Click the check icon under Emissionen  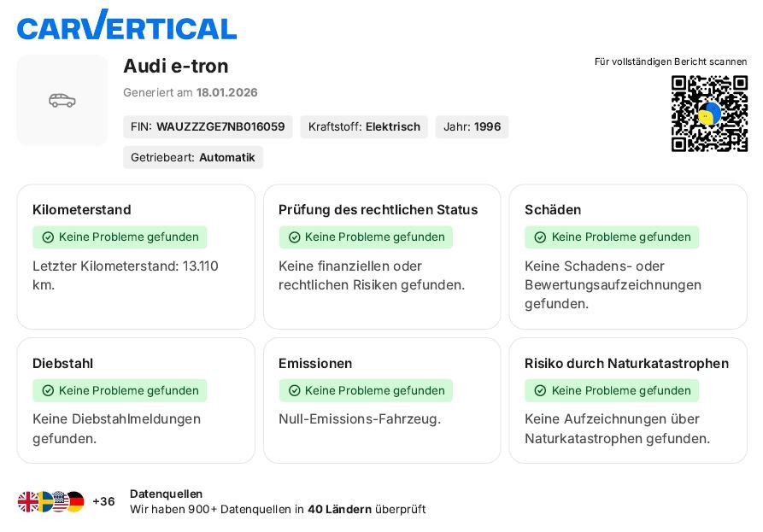(x=294, y=391)
